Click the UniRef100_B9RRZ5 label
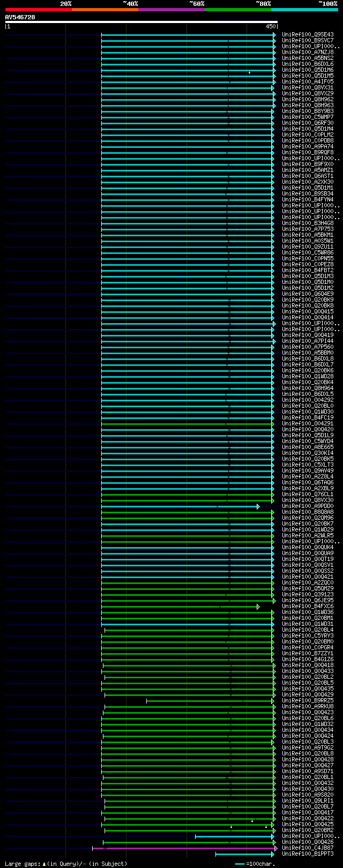This screenshot has height=868, width=343. tap(308, 700)
